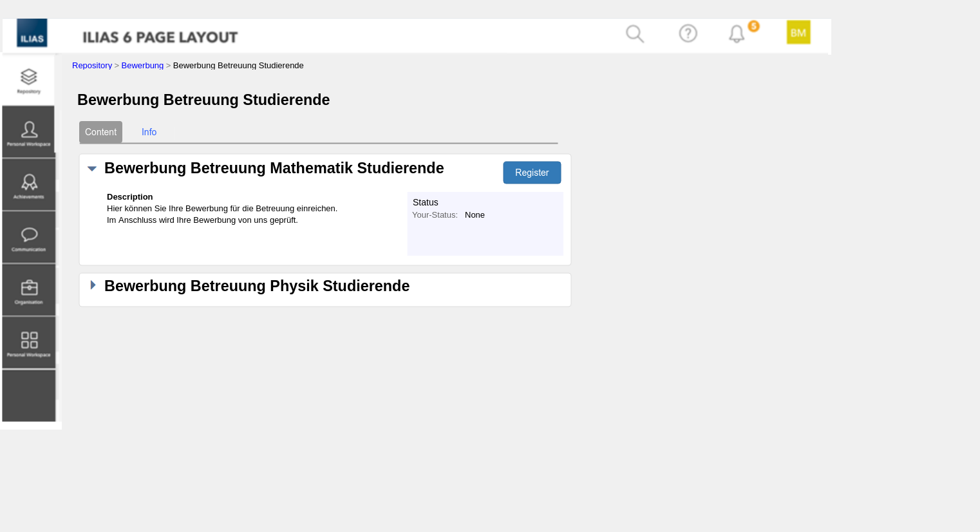Click the search magnifier icon
The image size is (980, 532).
click(635, 33)
